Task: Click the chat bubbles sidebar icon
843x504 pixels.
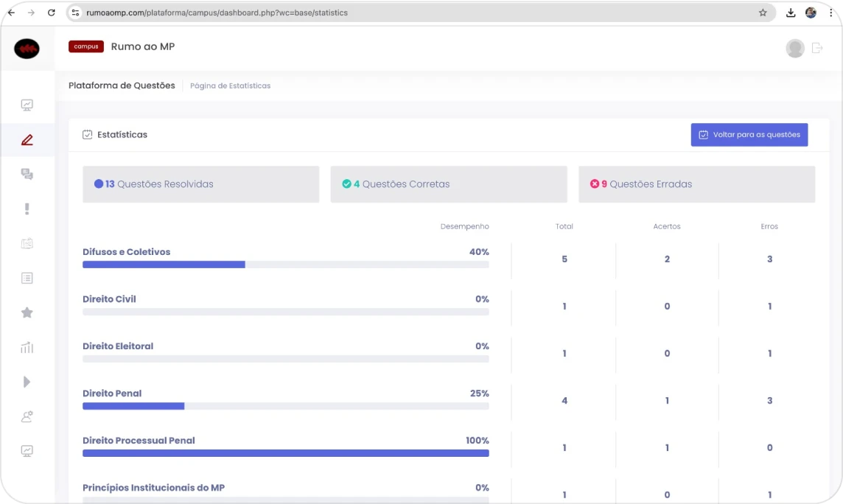Action: (x=27, y=175)
